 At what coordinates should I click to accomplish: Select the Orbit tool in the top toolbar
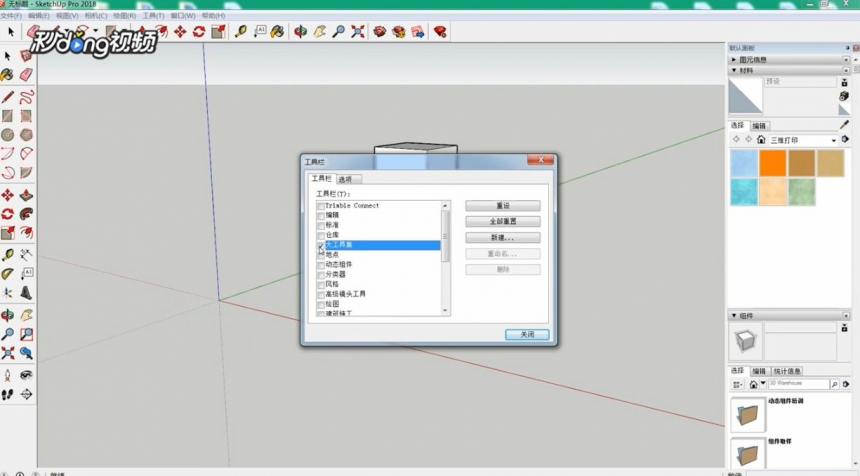(300, 32)
